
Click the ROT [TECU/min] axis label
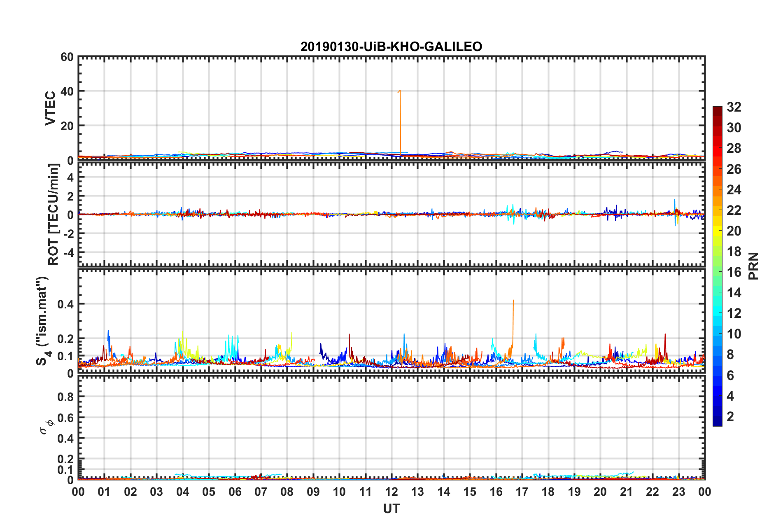point(53,215)
